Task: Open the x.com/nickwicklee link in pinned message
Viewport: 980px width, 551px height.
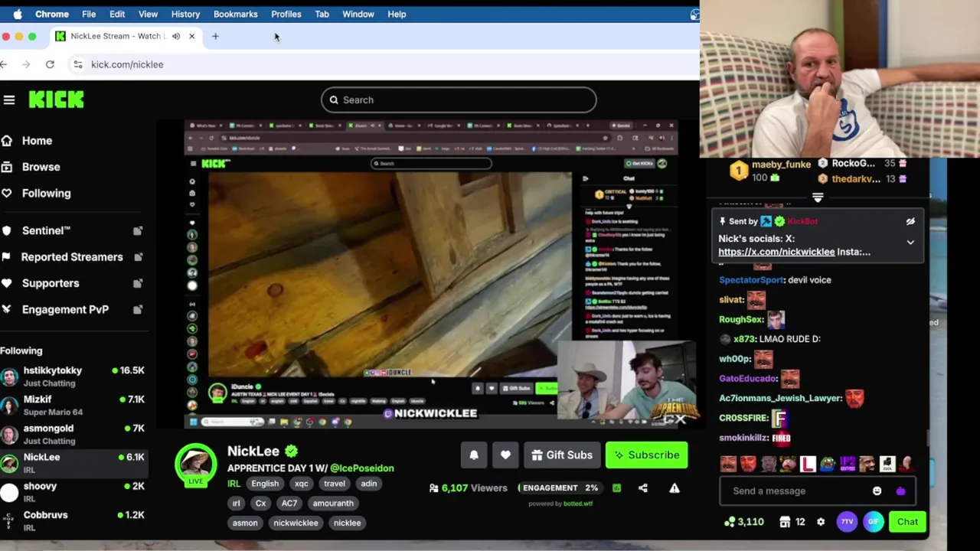Action: coord(776,252)
